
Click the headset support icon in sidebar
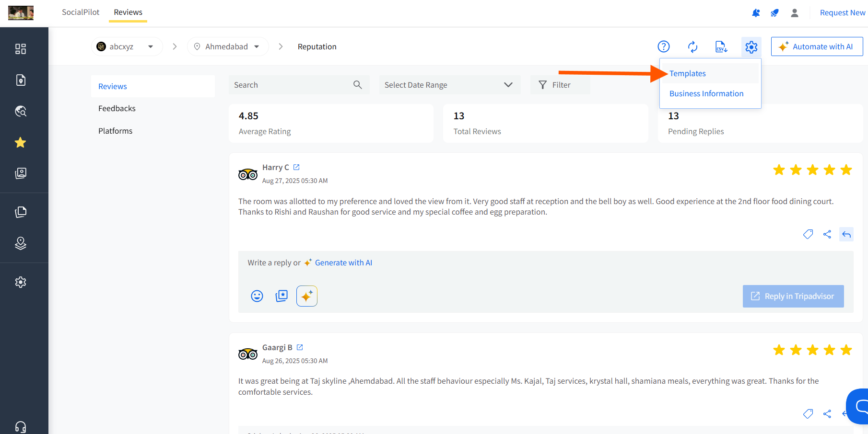tap(21, 427)
